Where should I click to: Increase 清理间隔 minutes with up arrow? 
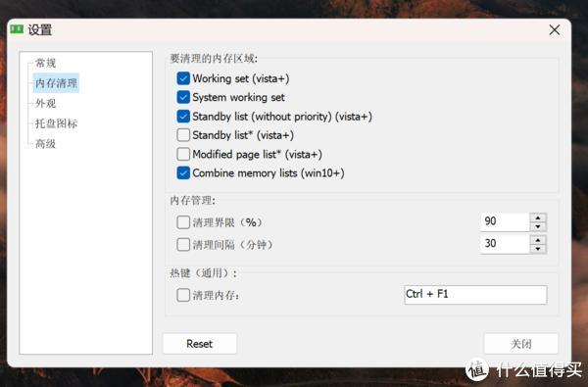coord(538,240)
